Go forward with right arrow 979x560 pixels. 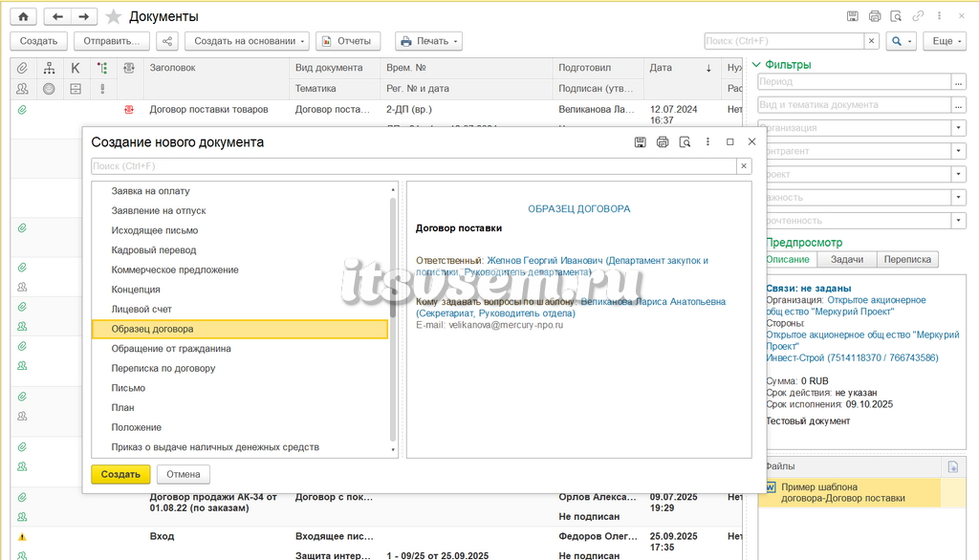[84, 17]
